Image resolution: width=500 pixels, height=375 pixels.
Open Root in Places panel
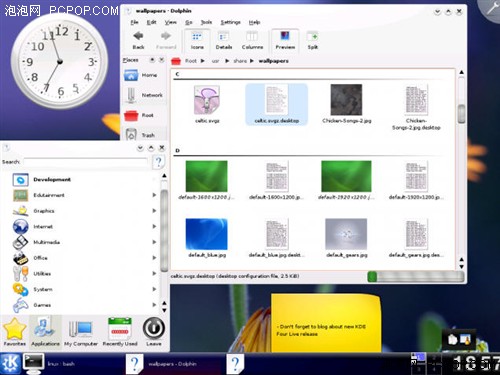pyautogui.click(x=144, y=115)
